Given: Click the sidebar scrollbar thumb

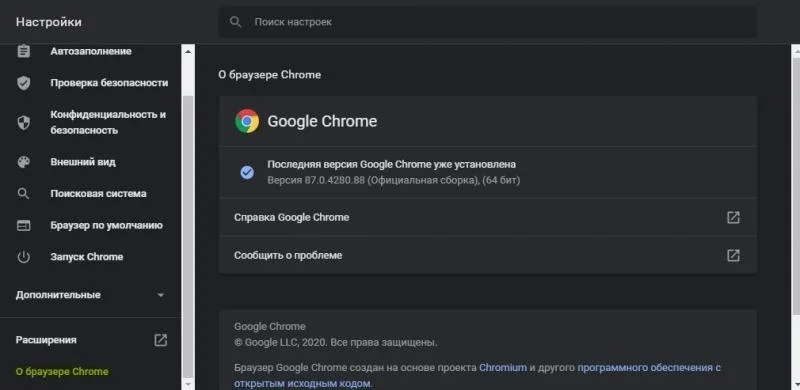Looking at the screenshot, I should tap(188, 237).
